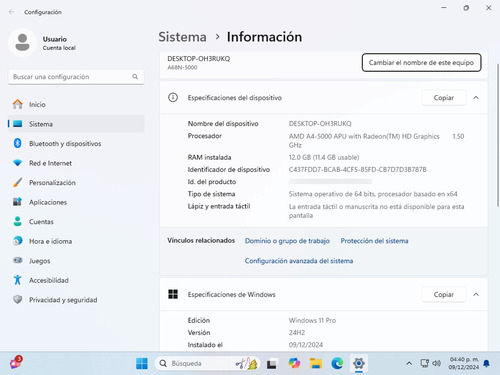
Task: Select the Sistema sidebar item
Action: tap(76, 124)
